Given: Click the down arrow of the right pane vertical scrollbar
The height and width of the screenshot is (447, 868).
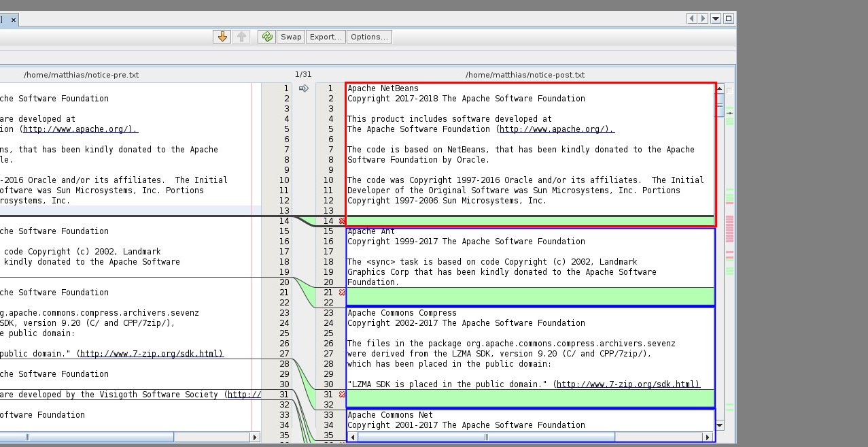Looking at the screenshot, I should 720,425.
